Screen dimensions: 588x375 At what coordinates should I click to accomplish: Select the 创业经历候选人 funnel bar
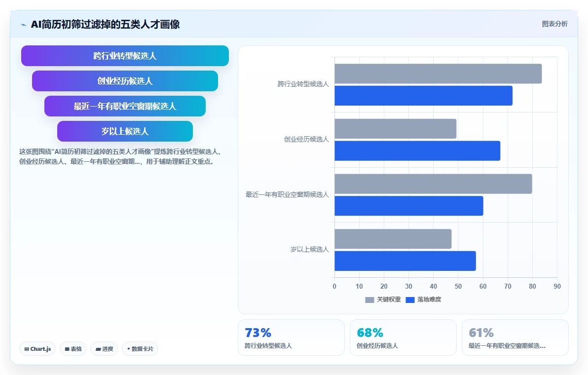tap(125, 81)
